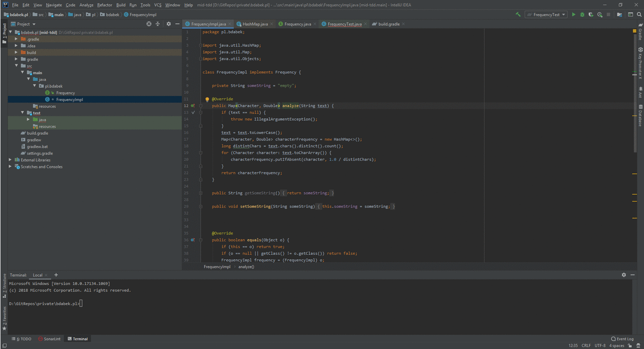Expand Scratches and Consoles node
This screenshot has height=349, width=644.
point(10,167)
